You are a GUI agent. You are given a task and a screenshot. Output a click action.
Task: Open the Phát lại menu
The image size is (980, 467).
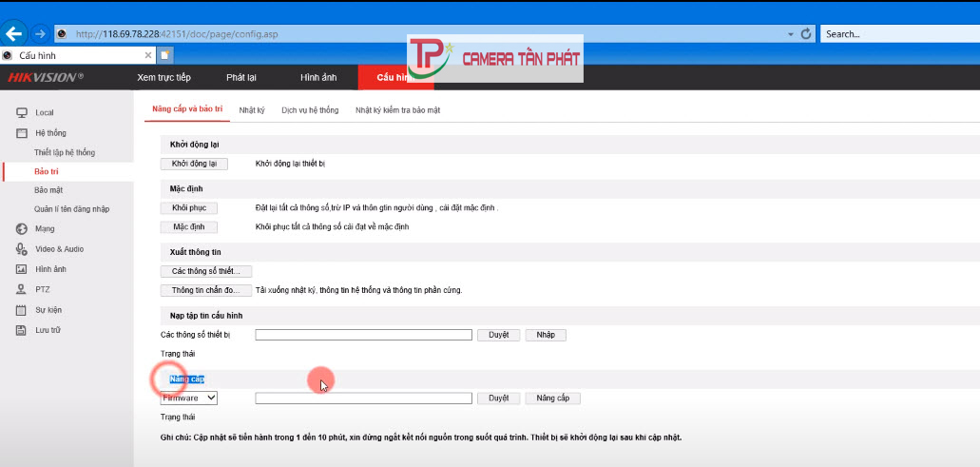click(x=241, y=78)
